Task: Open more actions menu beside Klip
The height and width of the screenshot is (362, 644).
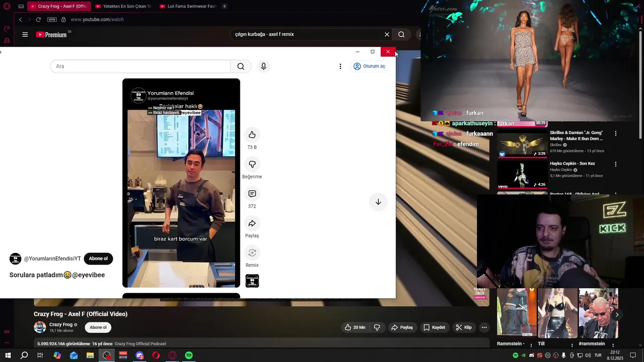Action: point(484,327)
